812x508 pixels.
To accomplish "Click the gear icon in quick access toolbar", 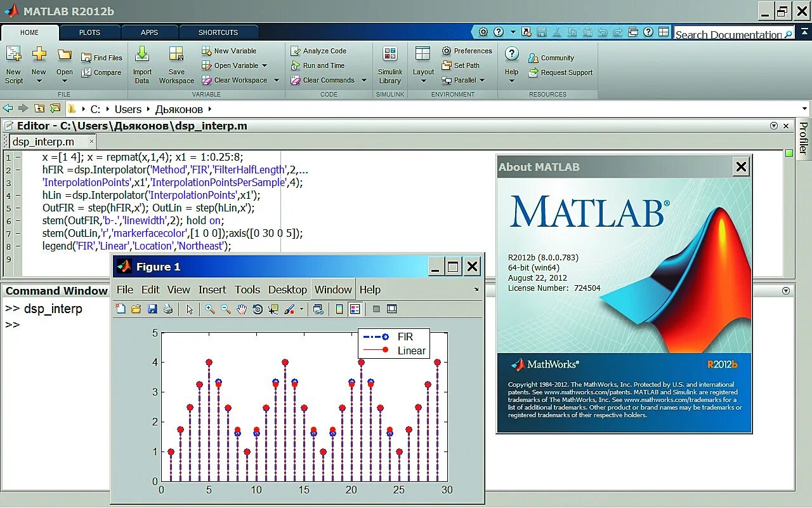I will pos(483,32).
